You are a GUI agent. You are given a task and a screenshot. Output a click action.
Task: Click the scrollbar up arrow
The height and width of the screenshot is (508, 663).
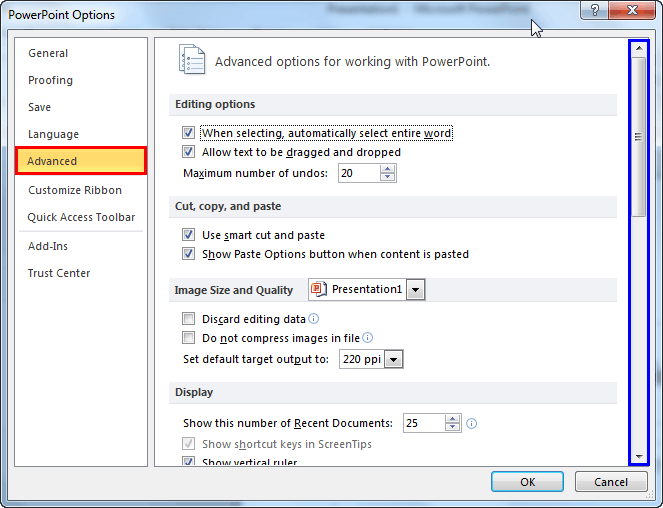pyautogui.click(x=639, y=48)
